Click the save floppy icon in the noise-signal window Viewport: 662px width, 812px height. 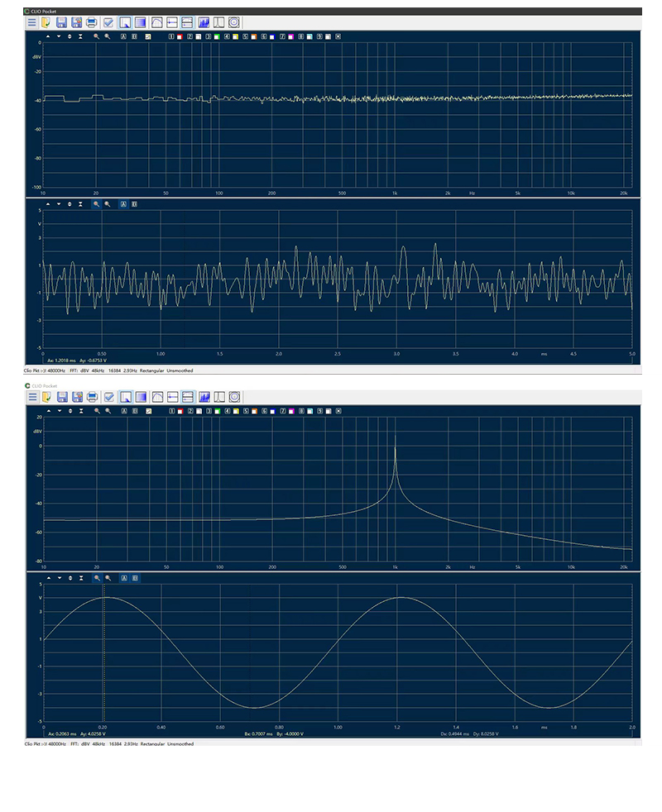61,22
